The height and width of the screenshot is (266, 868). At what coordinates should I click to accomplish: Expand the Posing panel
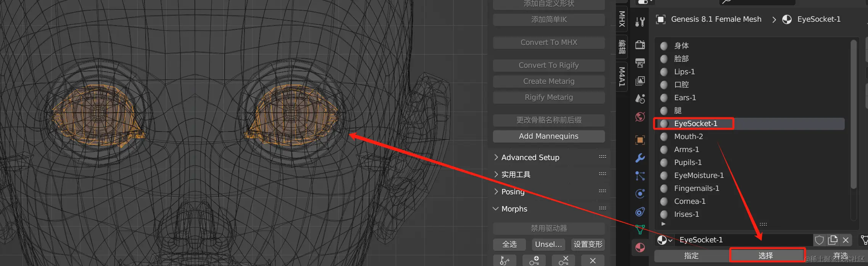(496, 191)
